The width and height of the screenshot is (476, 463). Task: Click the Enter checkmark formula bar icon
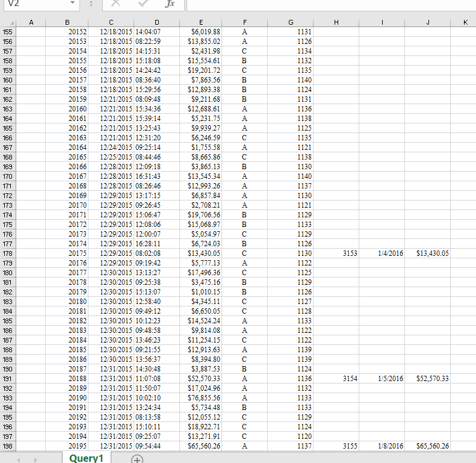pyautogui.click(x=143, y=4)
